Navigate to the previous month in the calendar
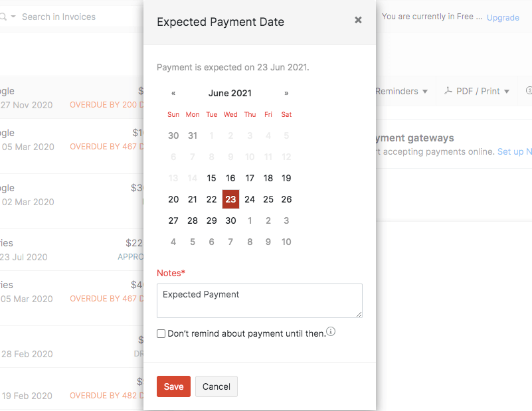The height and width of the screenshot is (411, 532). click(x=173, y=93)
